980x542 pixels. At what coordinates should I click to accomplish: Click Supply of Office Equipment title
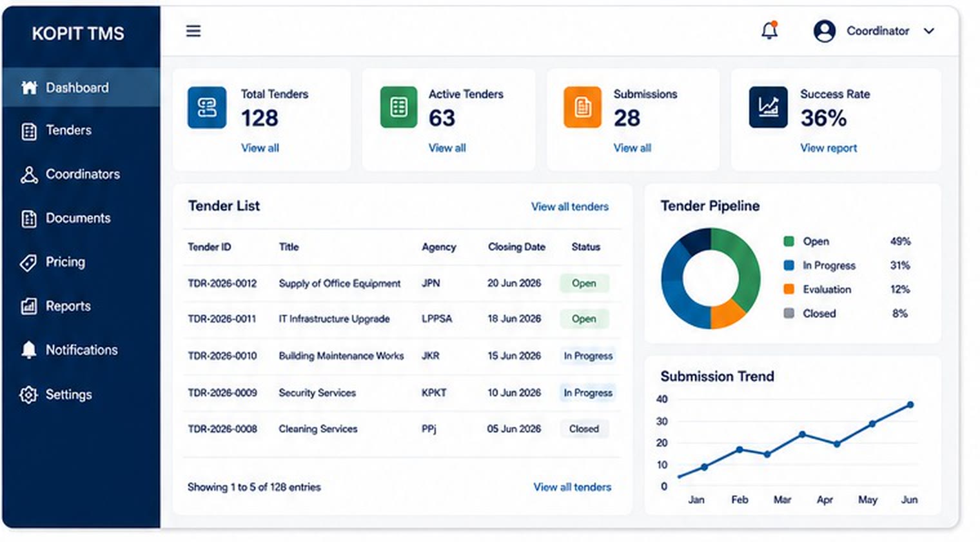(340, 283)
